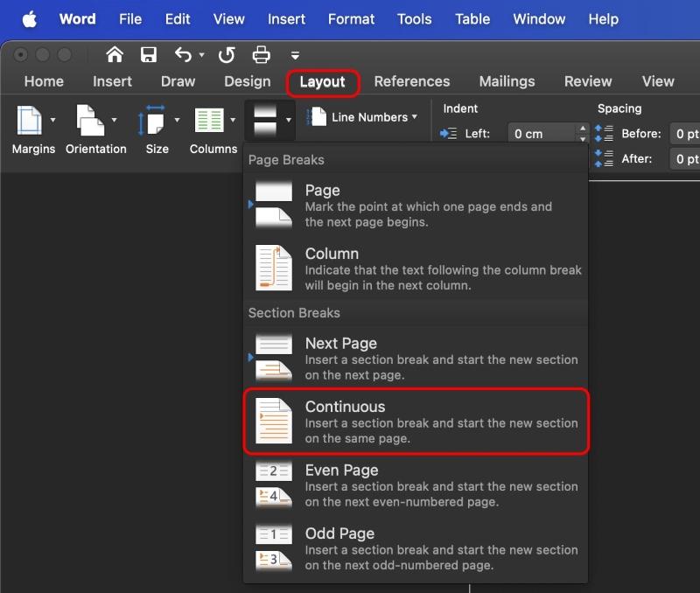Insert an Odd Page section break

point(416,548)
